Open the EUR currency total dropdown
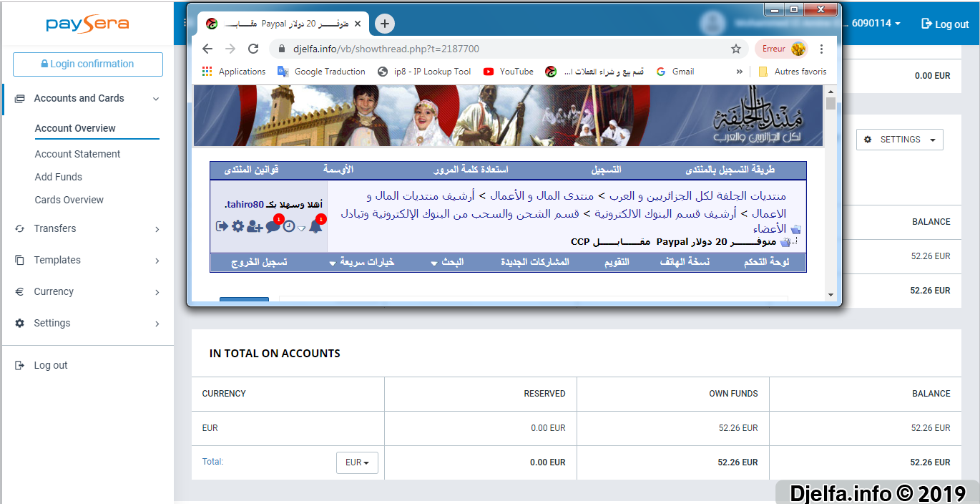Image resolution: width=980 pixels, height=504 pixels. click(357, 462)
